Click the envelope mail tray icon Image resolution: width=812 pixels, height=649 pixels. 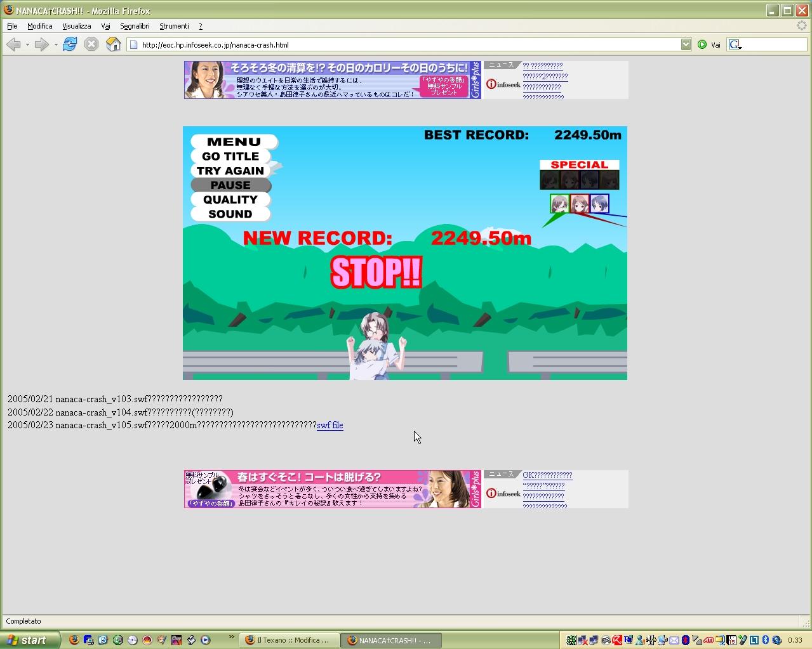point(674,640)
